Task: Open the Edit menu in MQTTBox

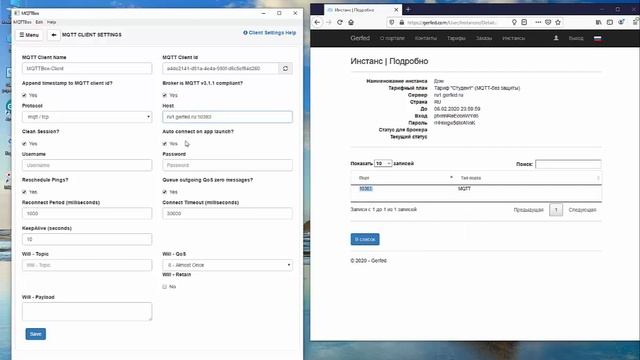Action: (x=39, y=22)
